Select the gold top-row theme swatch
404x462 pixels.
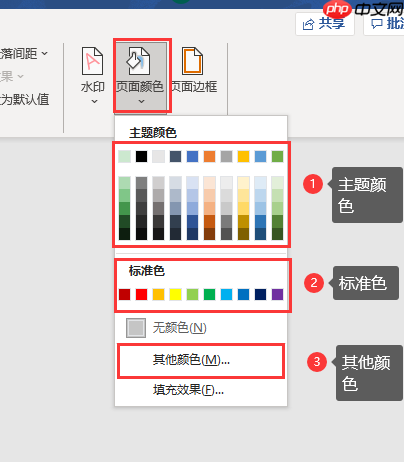tap(243, 156)
